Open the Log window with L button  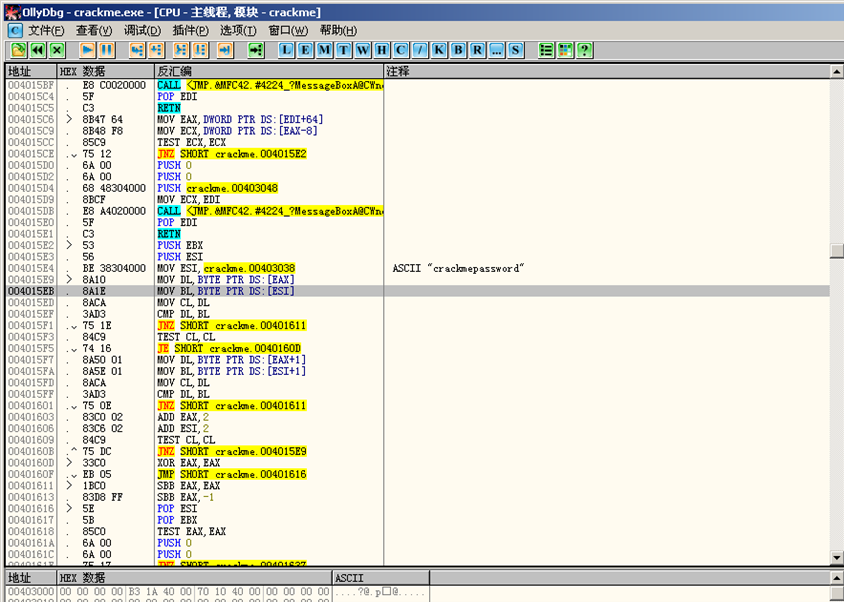coord(287,49)
